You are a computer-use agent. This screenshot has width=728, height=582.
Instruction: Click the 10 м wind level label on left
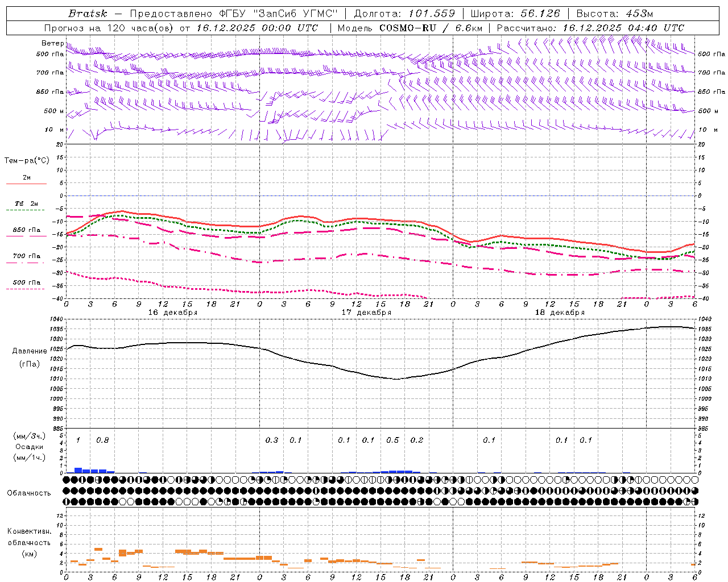click(x=55, y=130)
